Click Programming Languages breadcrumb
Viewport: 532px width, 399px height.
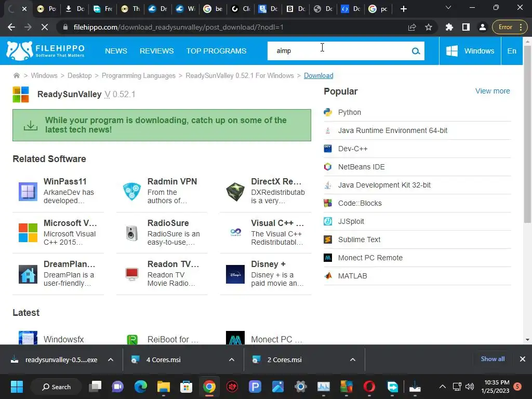pyautogui.click(x=138, y=76)
